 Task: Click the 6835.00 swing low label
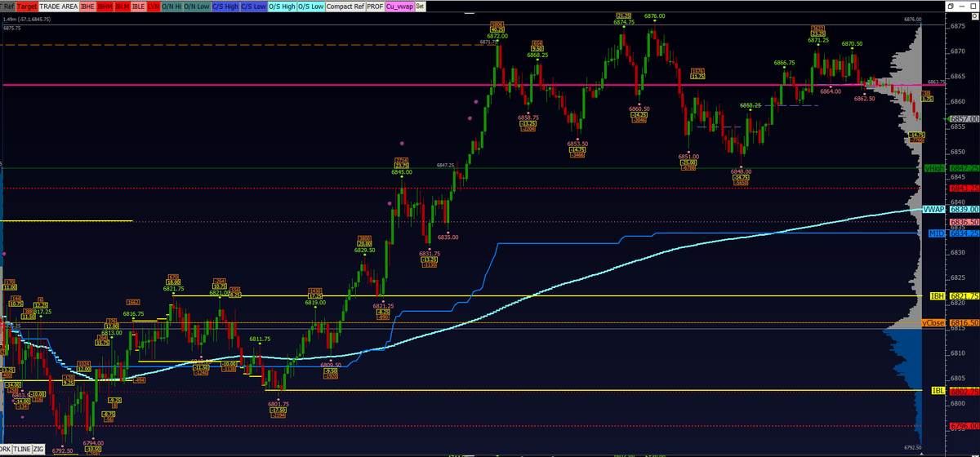coord(448,237)
